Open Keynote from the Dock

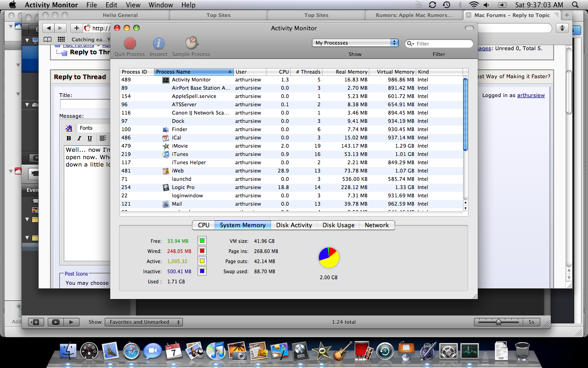(407, 351)
